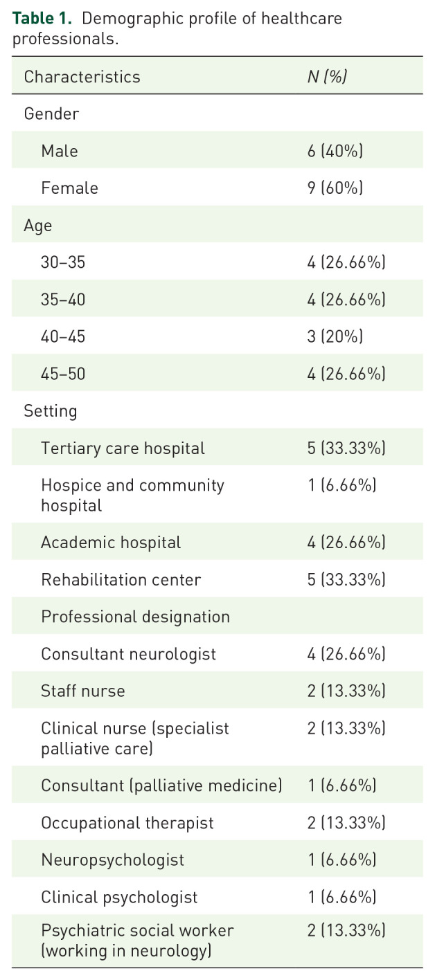Screen dimensions: 435x980
Task: Select the 'Age' section heading
Action: [x=38, y=225]
